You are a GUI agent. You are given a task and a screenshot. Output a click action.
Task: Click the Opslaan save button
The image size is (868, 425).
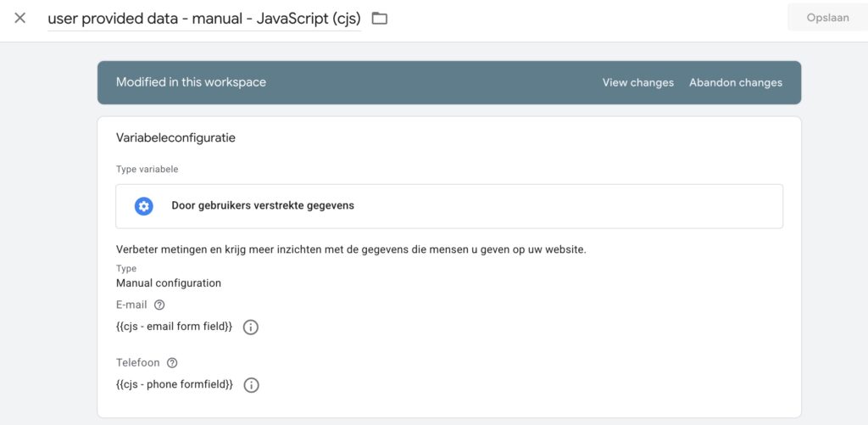(x=827, y=18)
